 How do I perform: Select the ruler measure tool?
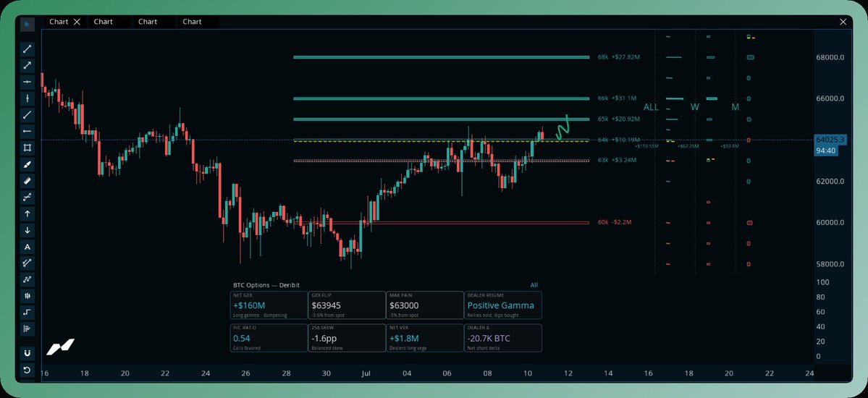tap(27, 180)
